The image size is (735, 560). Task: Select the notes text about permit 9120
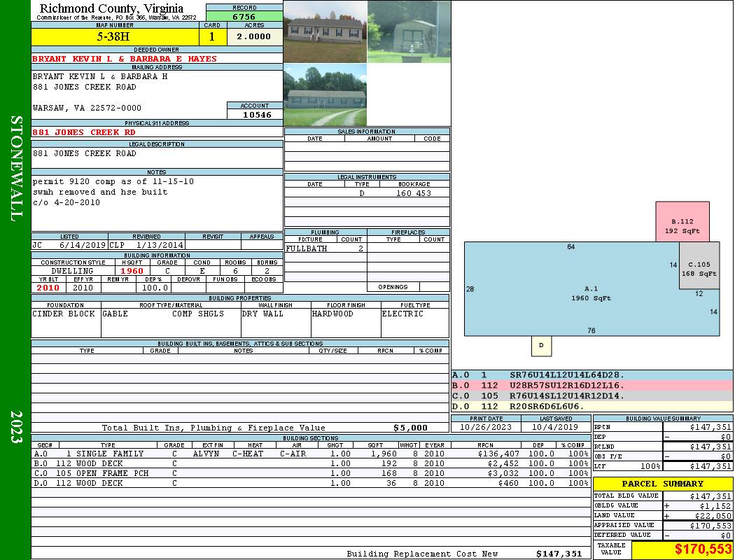pyautogui.click(x=113, y=182)
